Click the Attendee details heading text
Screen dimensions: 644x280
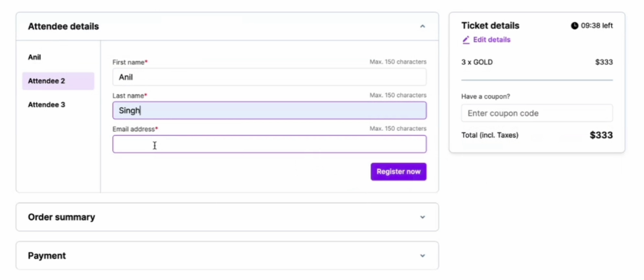[63, 26]
